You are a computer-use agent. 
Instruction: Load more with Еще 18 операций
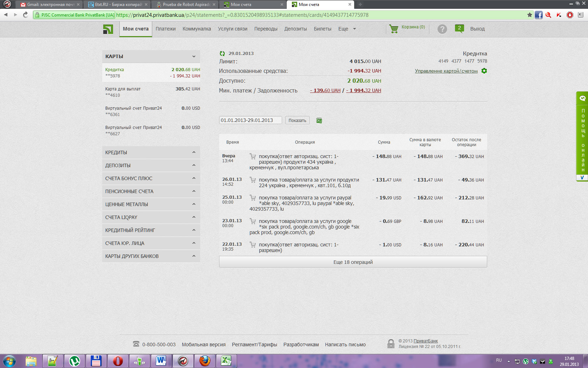click(353, 262)
